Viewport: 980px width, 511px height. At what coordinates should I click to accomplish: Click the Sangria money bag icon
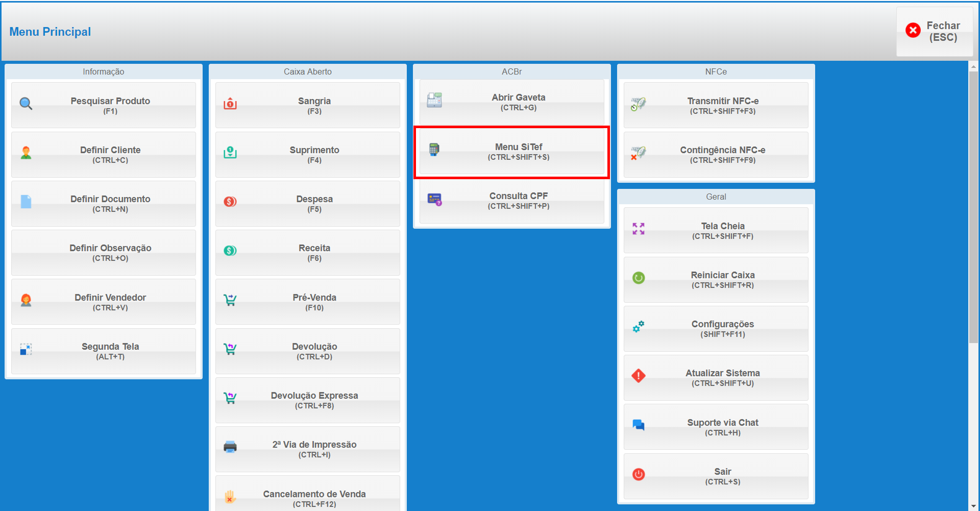[x=230, y=104]
